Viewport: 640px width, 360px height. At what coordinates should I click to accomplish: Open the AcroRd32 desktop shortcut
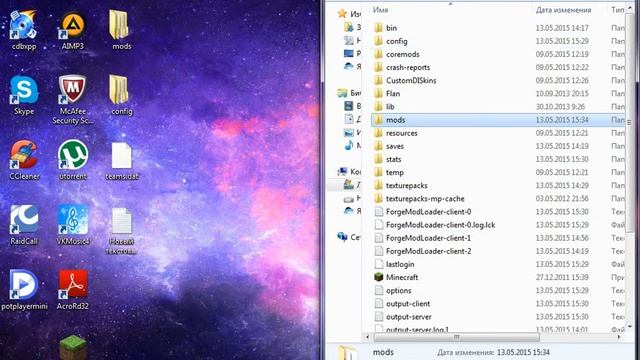point(73,289)
